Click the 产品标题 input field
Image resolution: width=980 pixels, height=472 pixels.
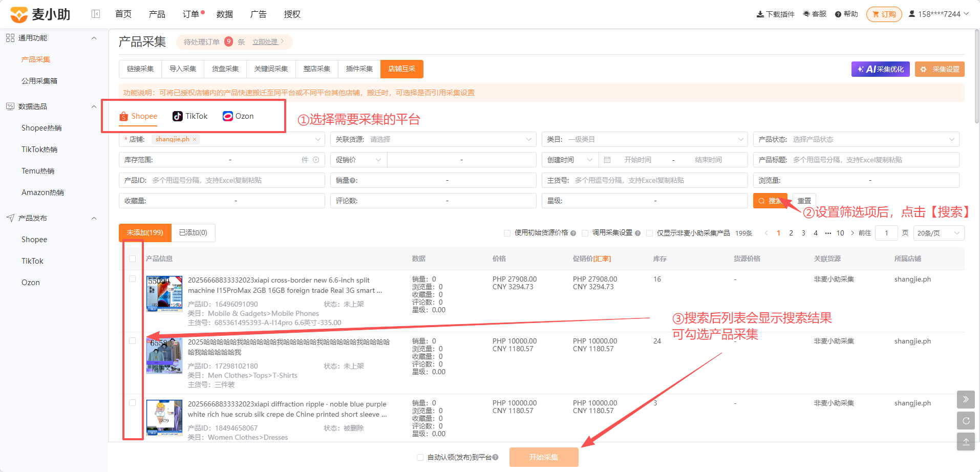pos(856,160)
